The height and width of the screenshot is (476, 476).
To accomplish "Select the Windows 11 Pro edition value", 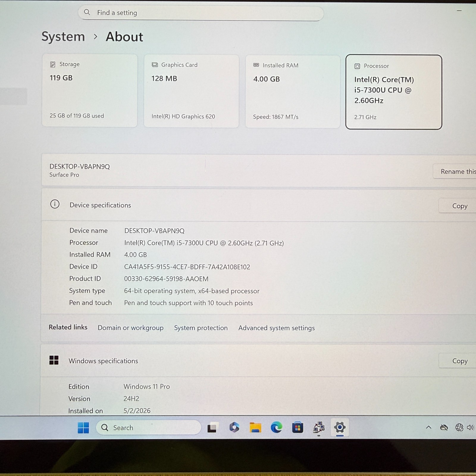I will click(x=147, y=386).
